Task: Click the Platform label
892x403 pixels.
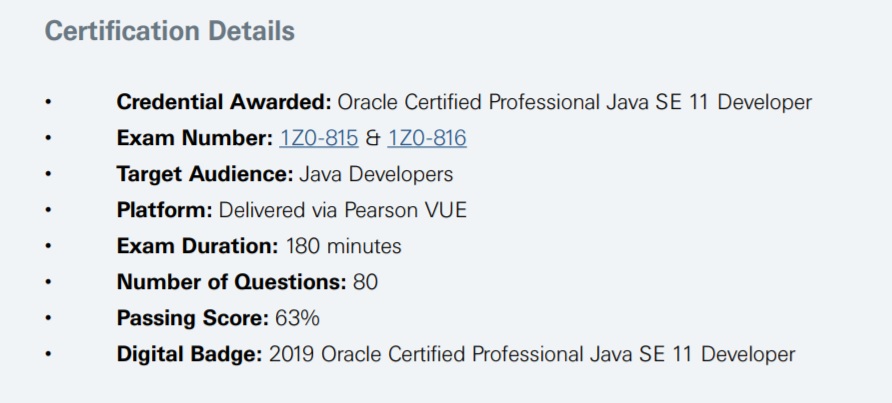Action: 164,210
